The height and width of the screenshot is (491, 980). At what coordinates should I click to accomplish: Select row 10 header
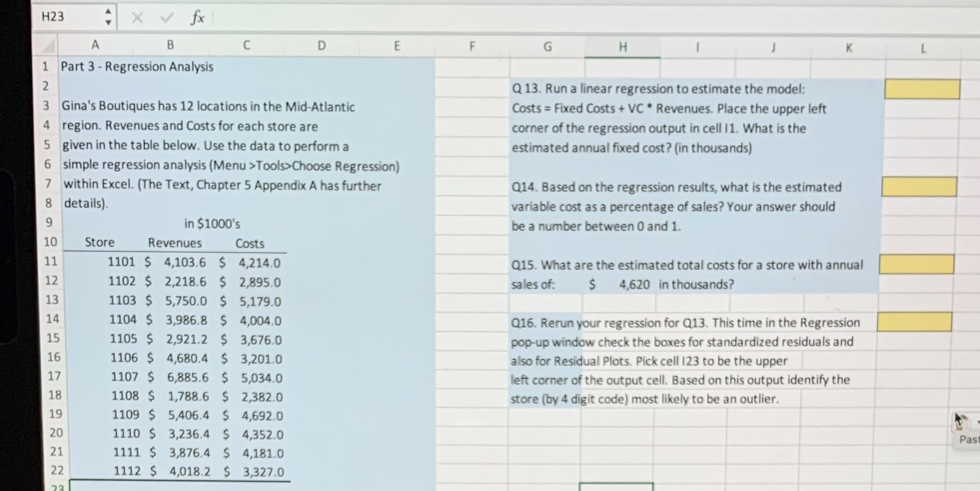tap(50, 242)
